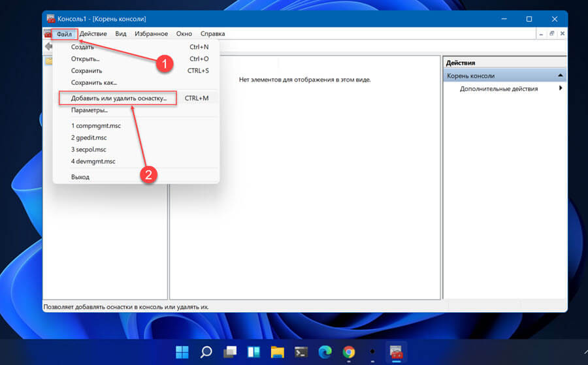Click the MMC console taskbar icon
Image resolution: width=588 pixels, height=365 pixels.
(x=396, y=352)
